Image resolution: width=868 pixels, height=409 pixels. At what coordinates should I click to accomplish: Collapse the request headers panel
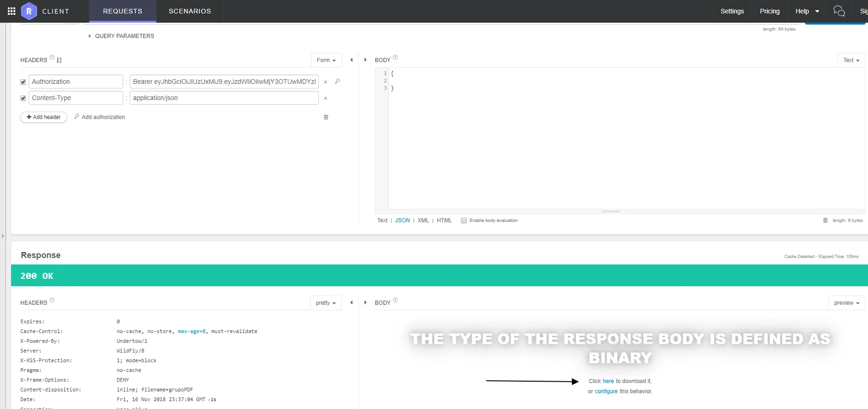[351, 60]
